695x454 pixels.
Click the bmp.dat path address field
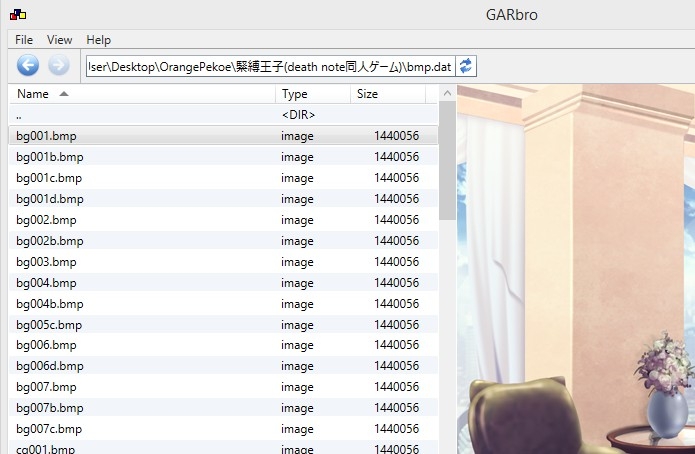click(x=270, y=67)
